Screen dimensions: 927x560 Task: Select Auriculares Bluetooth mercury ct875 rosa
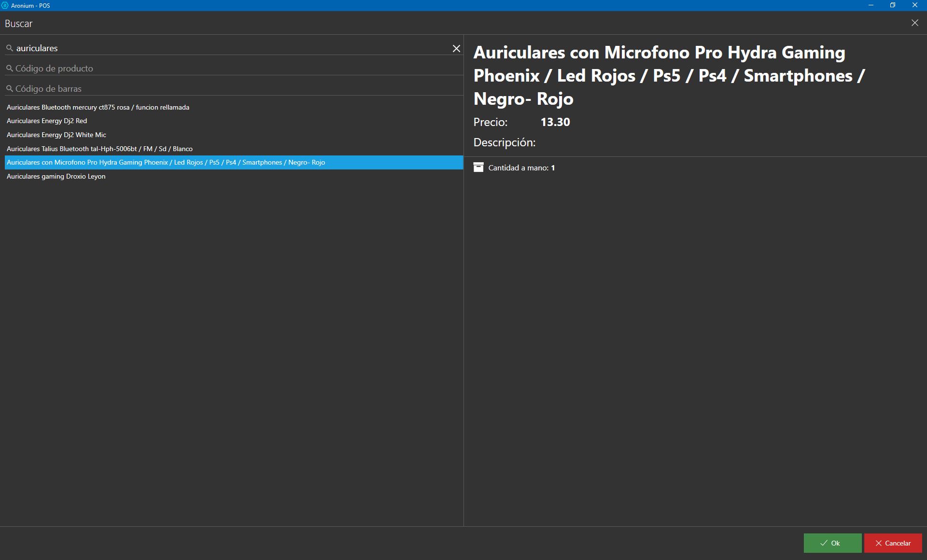click(98, 107)
